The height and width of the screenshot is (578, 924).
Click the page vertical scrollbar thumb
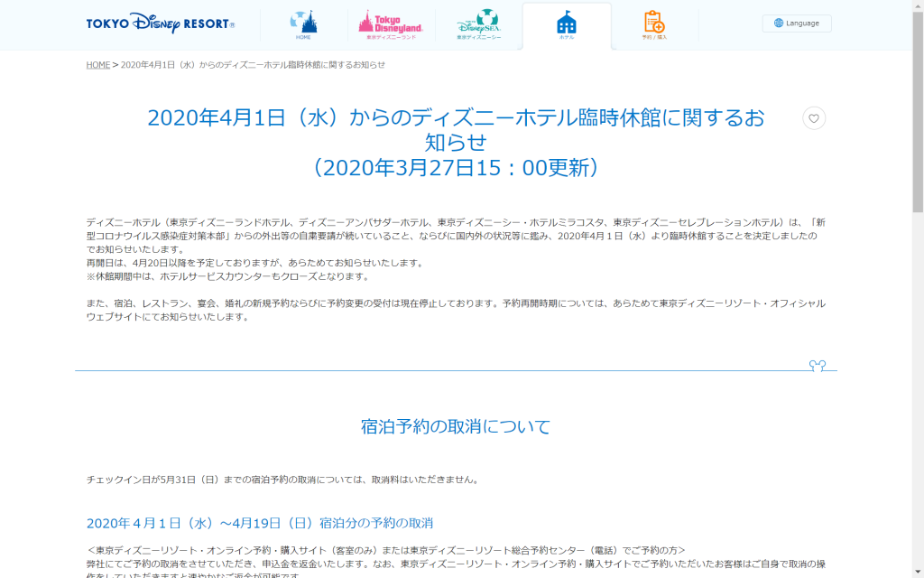pos(918,112)
